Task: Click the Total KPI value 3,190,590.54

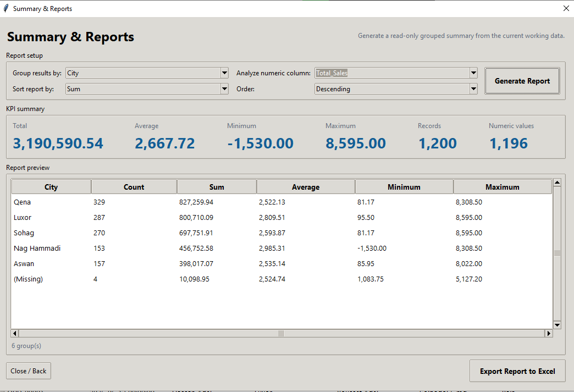Action: [x=58, y=143]
